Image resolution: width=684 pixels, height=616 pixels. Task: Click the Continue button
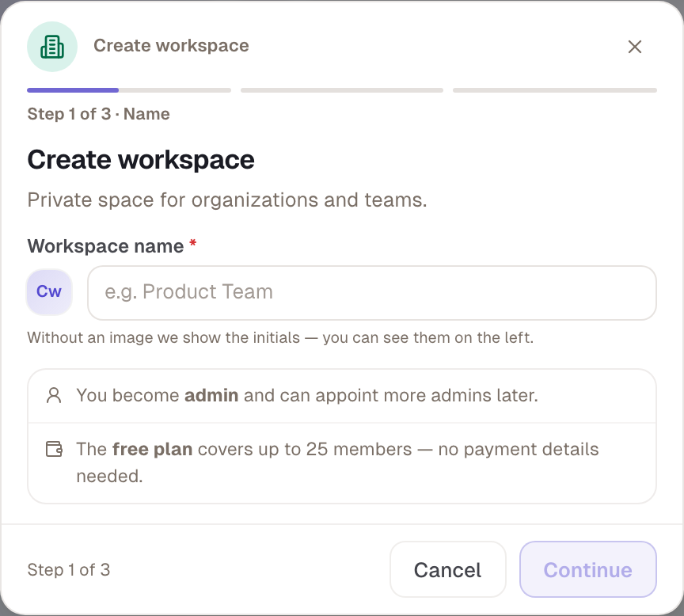coord(588,569)
